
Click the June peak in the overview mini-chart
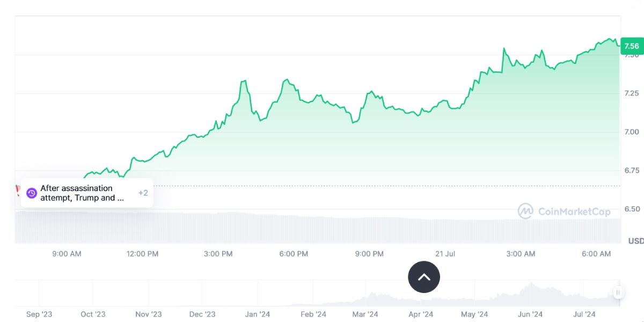coord(531,284)
